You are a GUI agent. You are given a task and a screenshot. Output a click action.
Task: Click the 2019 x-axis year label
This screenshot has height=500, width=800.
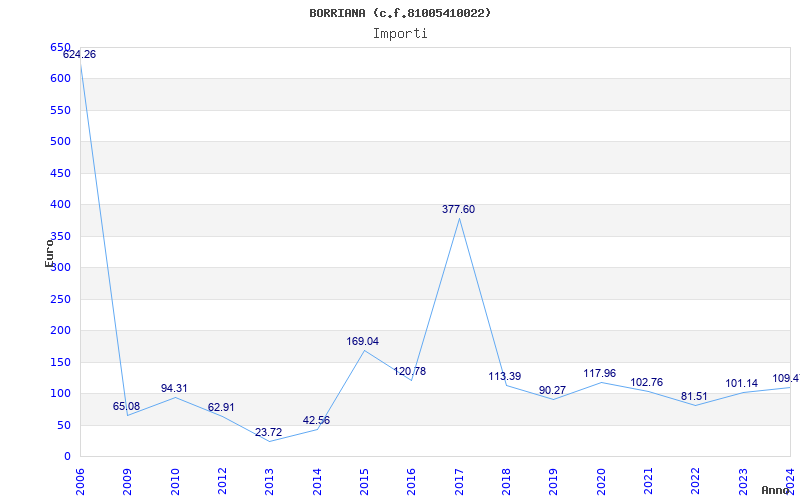[554, 482]
